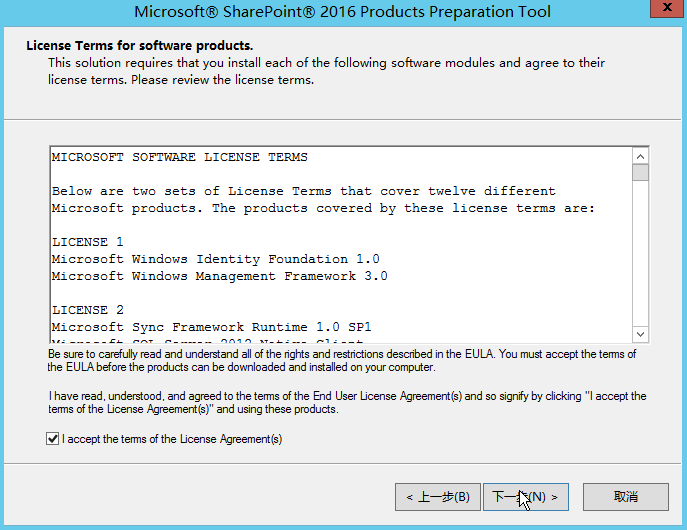687x530 pixels.
Task: Place cursor on the "LICENSE 1" line
Action: coord(88,242)
